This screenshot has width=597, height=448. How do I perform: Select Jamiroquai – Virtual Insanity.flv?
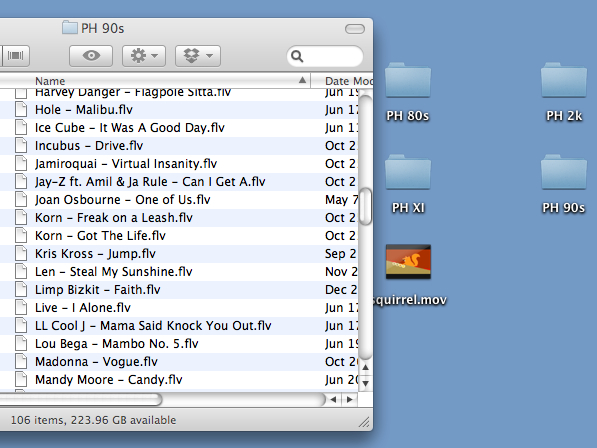click(179, 164)
